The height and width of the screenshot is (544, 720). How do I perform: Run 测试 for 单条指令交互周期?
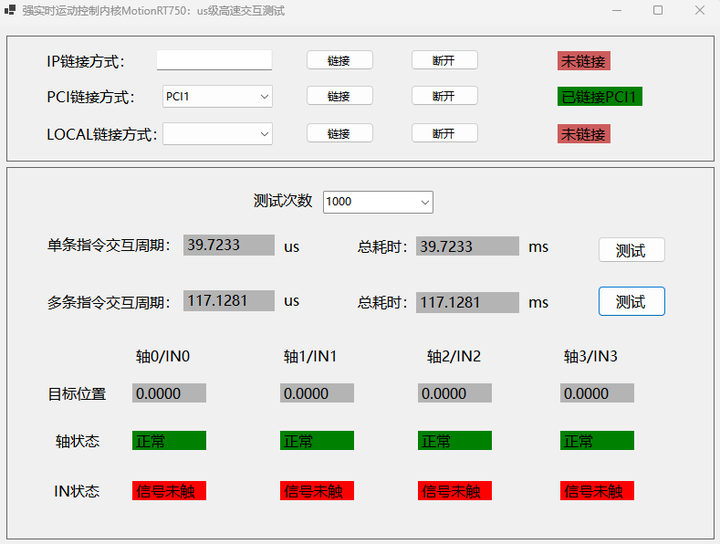(x=631, y=250)
